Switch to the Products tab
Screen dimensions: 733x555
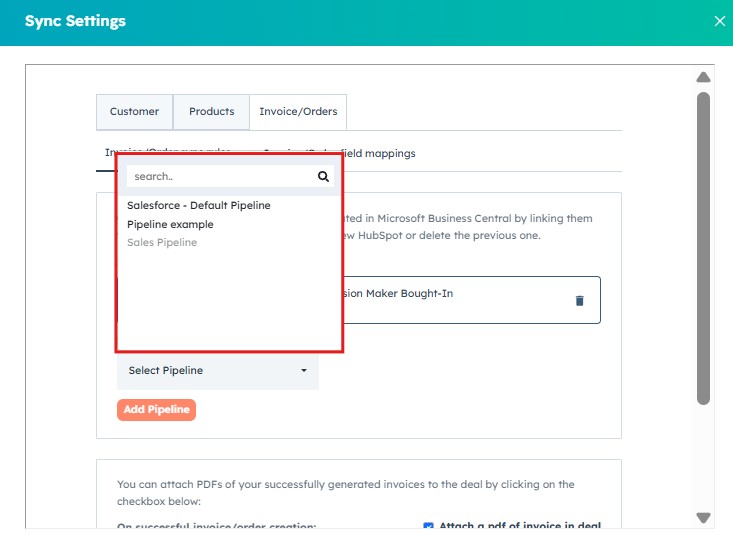pyautogui.click(x=211, y=112)
